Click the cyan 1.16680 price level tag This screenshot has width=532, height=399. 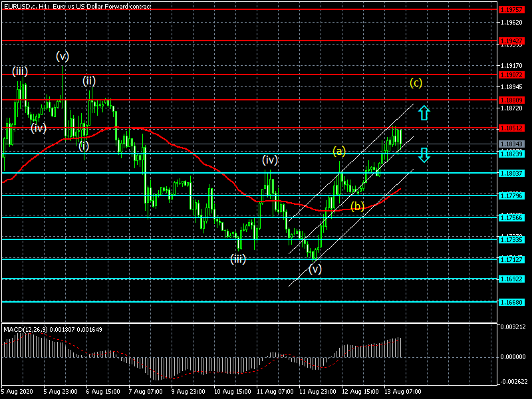pos(511,302)
